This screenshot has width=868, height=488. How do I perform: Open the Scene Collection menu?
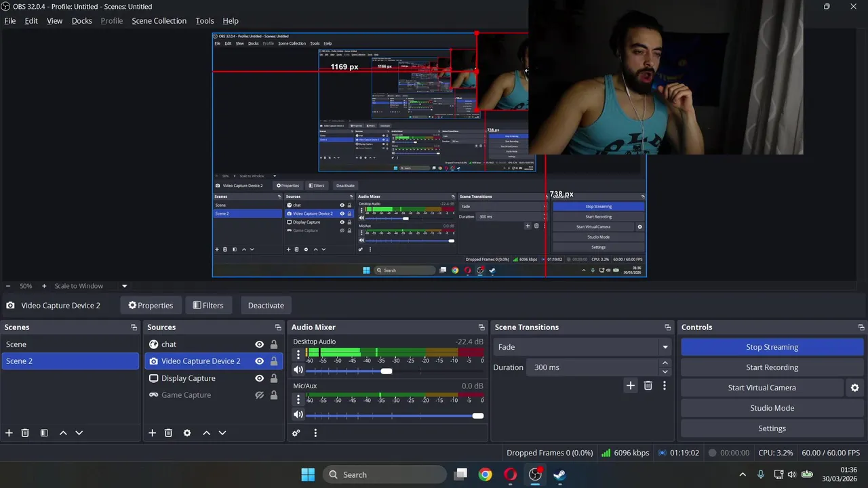tap(159, 21)
